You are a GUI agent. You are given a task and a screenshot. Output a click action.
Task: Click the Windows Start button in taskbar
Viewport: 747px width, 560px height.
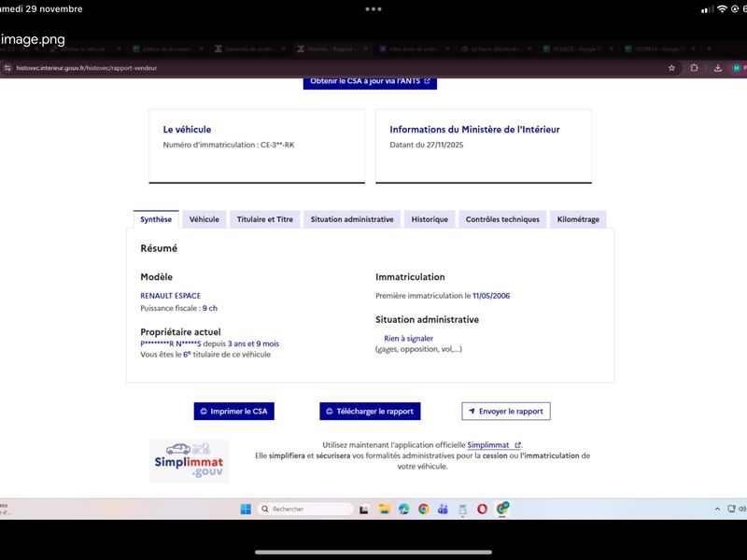tap(245, 509)
